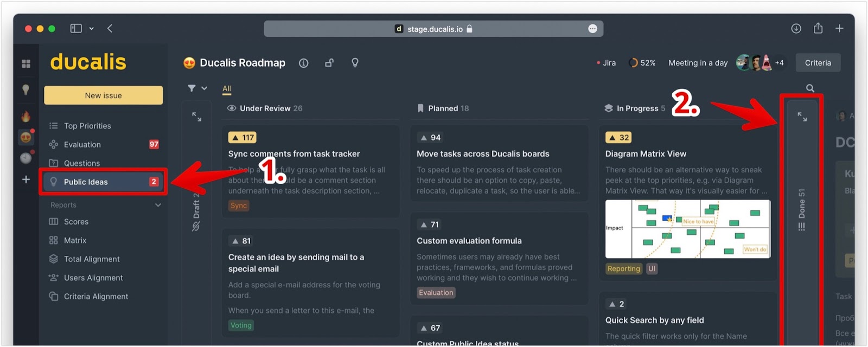The width and height of the screenshot is (868, 347).
Task: Click the stage.ducalis.io address bar
Action: point(433,29)
